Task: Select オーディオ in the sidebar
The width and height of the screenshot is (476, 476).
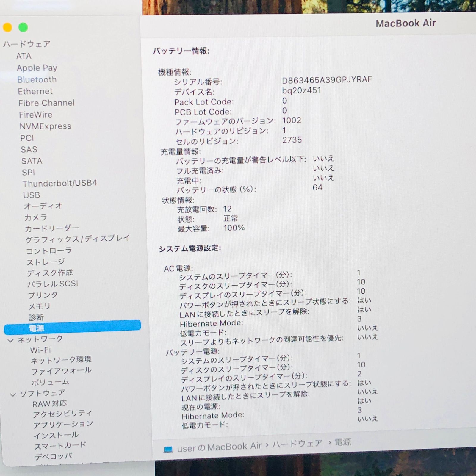Action: click(43, 206)
